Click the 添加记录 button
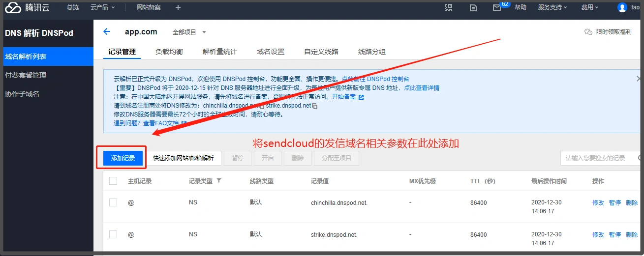 (123, 158)
